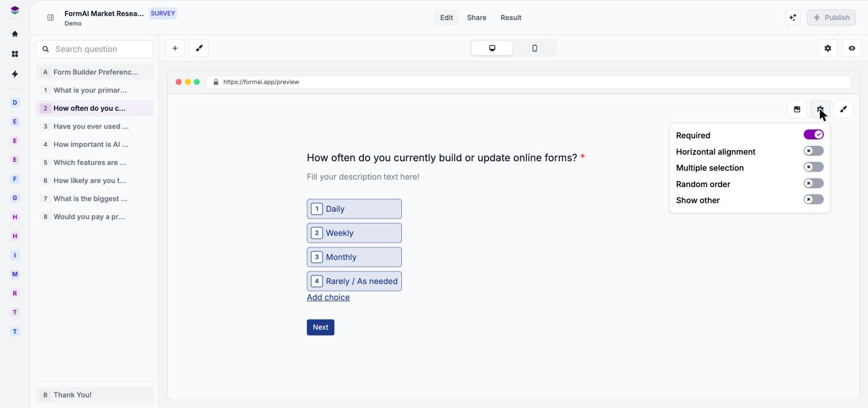Open form settings gear
868x408 pixels.
[828, 48]
